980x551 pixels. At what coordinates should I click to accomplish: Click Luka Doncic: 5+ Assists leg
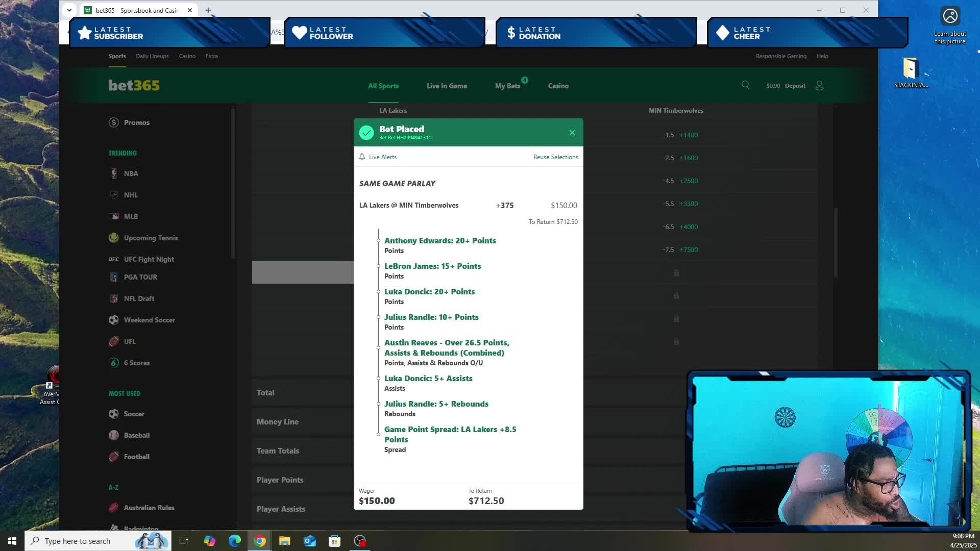pyautogui.click(x=428, y=379)
